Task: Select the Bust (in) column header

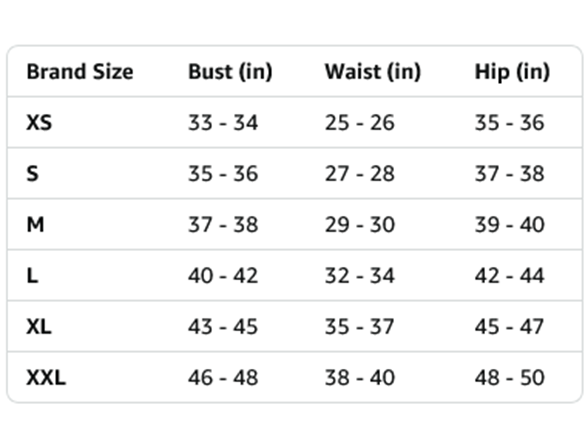Action: [230, 71]
